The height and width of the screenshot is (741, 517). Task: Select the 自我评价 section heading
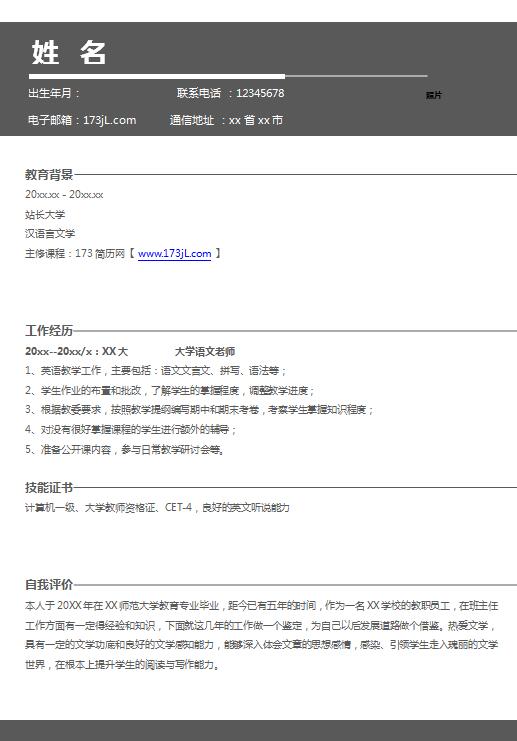pos(49,585)
